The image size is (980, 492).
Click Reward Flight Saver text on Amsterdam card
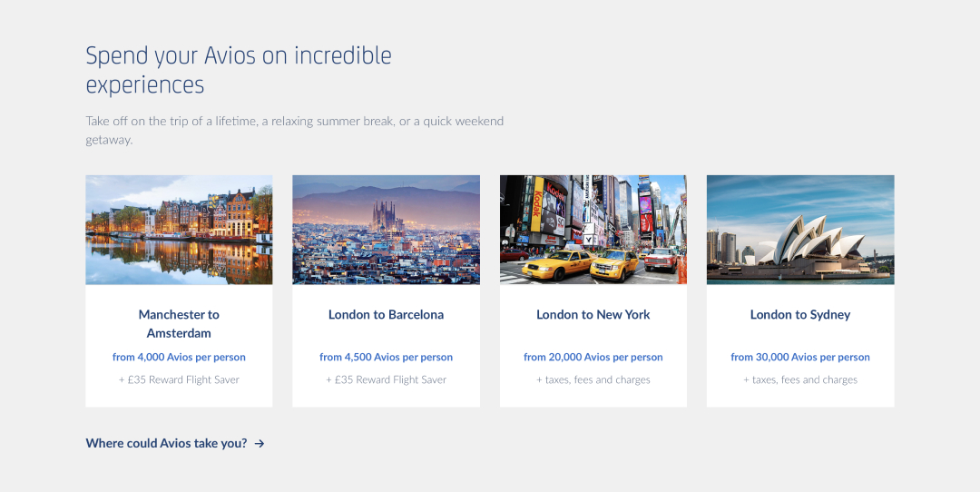tap(179, 380)
